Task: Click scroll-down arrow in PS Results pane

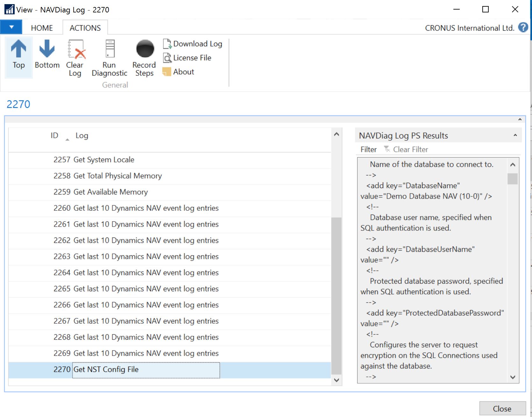Action: (x=513, y=377)
